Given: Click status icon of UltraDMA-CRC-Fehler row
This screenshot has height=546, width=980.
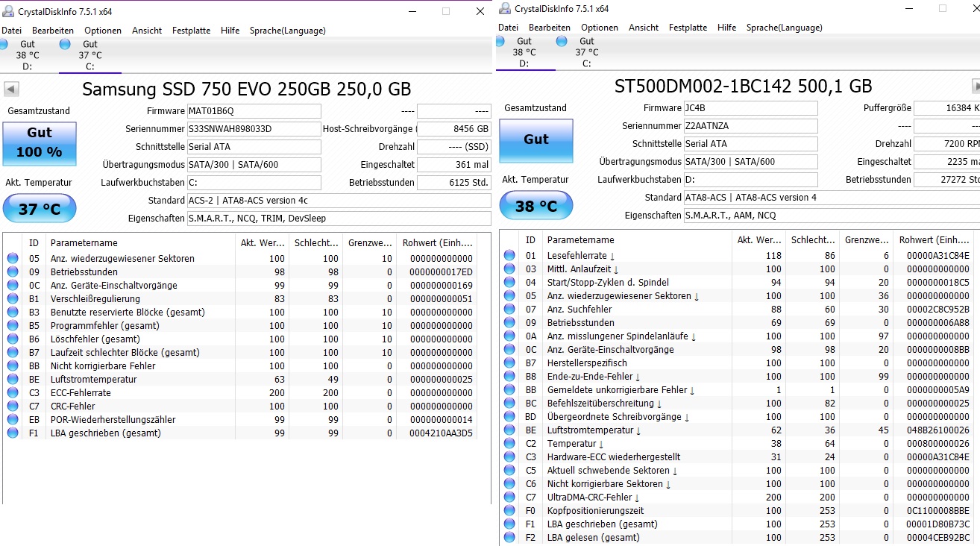Looking at the screenshot, I should 509,498.
